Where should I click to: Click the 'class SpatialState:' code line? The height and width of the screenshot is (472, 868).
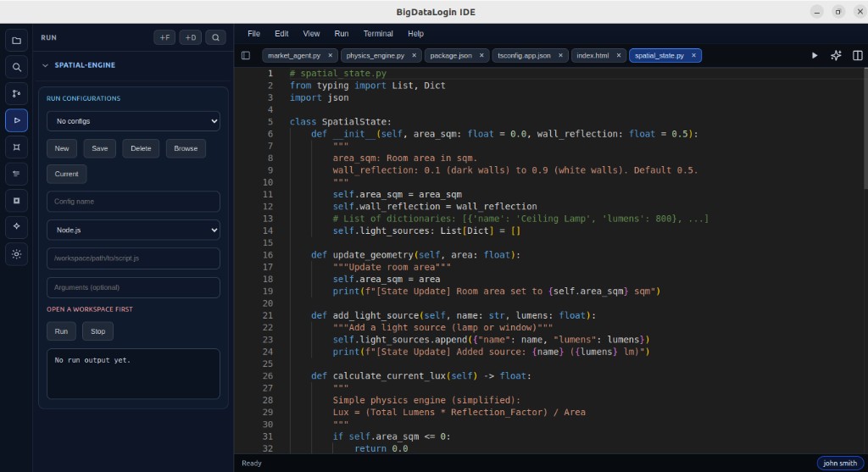pyautogui.click(x=341, y=122)
